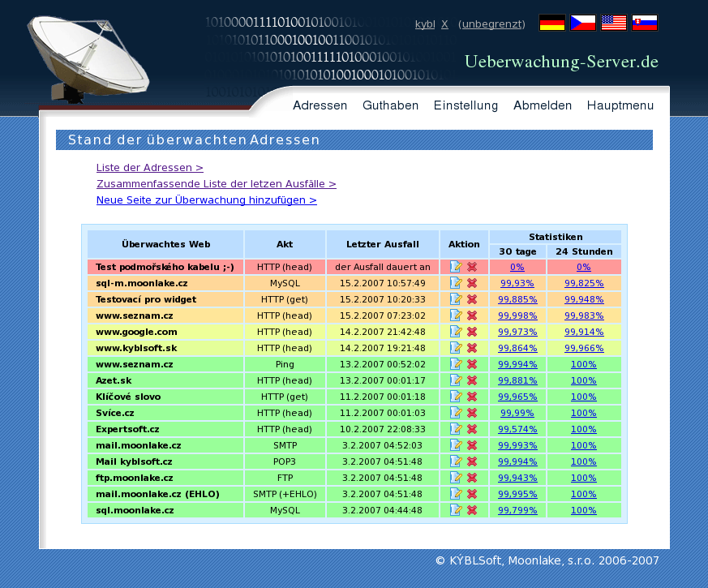
Task: Open 99,99% statistic for Svíce.cz
Action: tap(517, 414)
